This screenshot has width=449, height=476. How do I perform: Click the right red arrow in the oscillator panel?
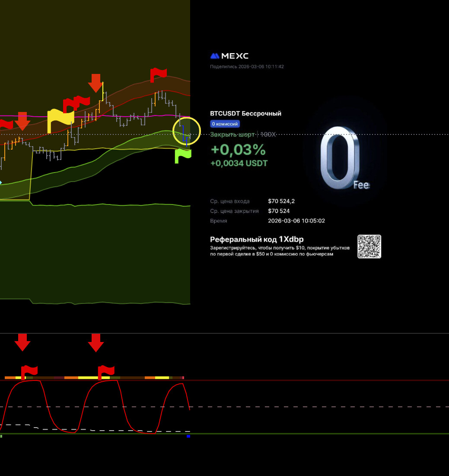[96, 342]
